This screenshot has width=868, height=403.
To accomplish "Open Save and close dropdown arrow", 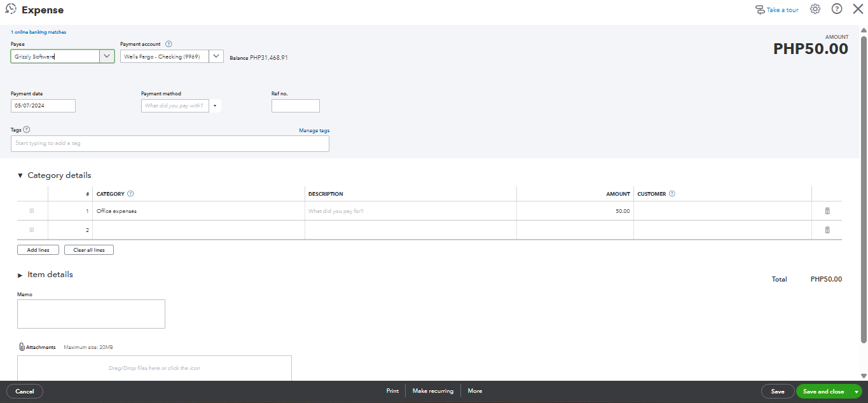I will coord(857,392).
